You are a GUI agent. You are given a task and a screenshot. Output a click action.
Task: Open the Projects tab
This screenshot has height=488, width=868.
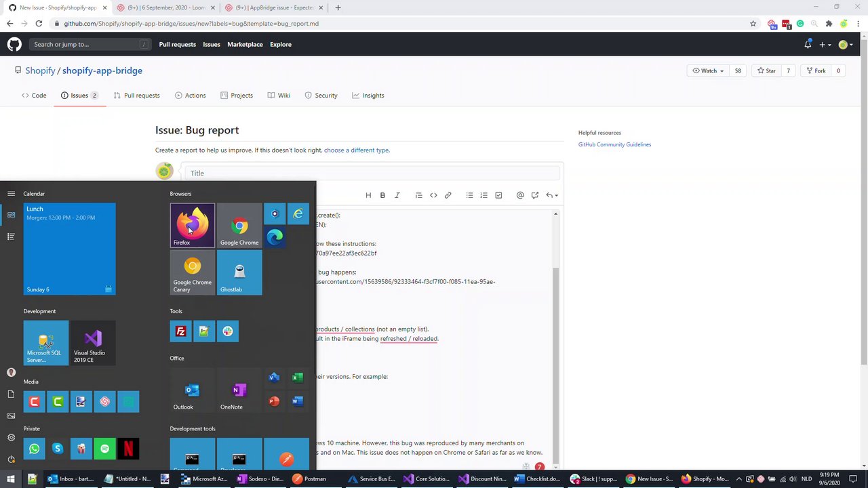237,96
